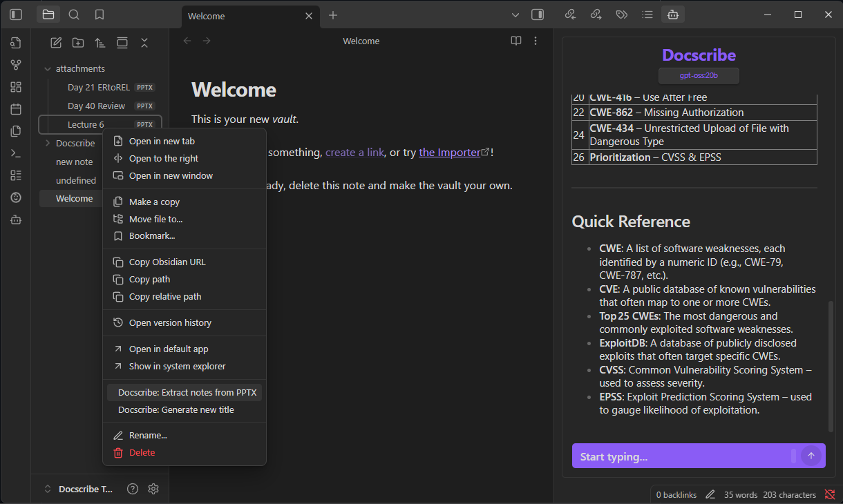Select the Docscribe robot icon in right sidebar toolbar
Image resolution: width=843 pixels, height=504 pixels.
[672, 14]
